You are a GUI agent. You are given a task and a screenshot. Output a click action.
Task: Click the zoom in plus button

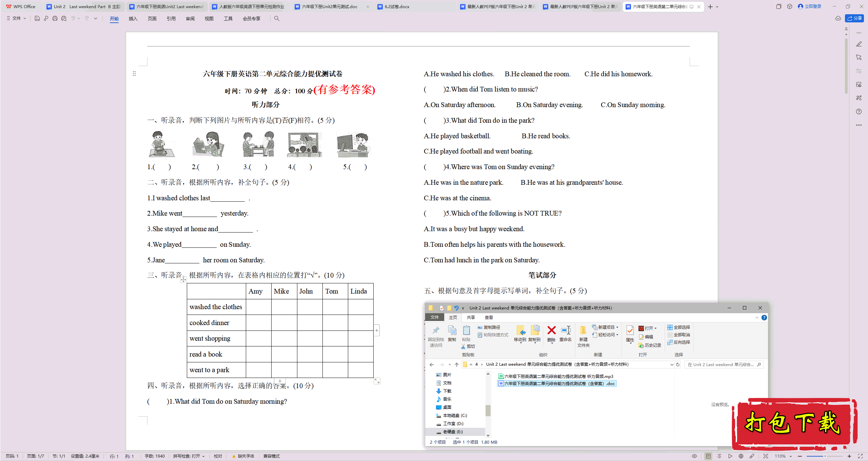(x=849, y=456)
